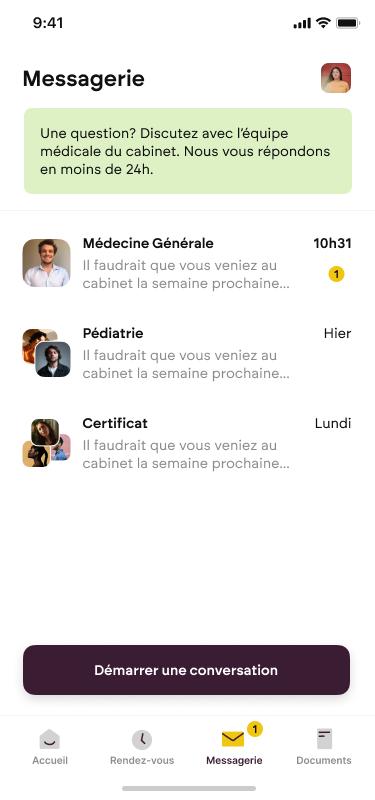Go to the Accueil tab label

50,760
